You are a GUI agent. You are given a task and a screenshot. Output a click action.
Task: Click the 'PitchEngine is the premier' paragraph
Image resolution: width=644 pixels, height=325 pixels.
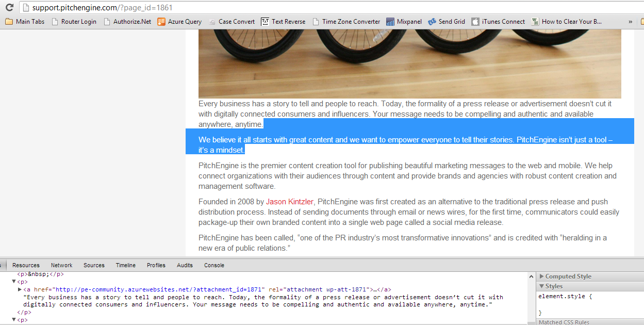(x=407, y=176)
